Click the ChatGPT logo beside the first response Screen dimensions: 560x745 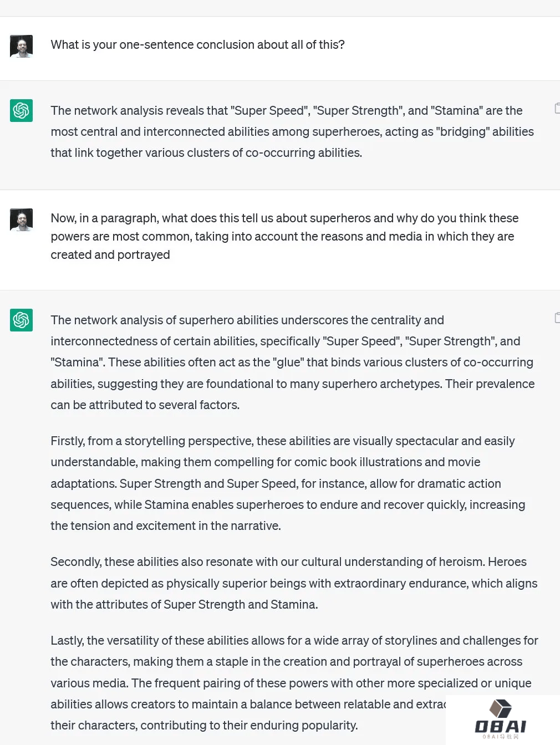tap(22, 110)
